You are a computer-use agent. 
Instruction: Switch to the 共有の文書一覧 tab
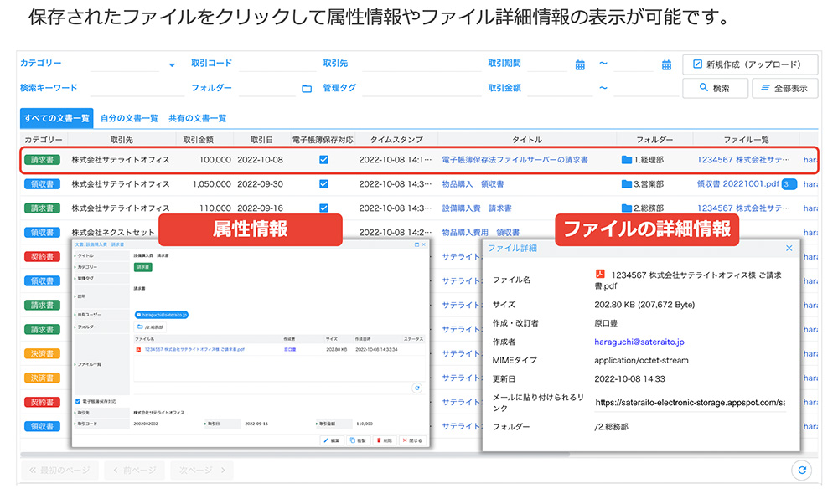click(x=198, y=118)
